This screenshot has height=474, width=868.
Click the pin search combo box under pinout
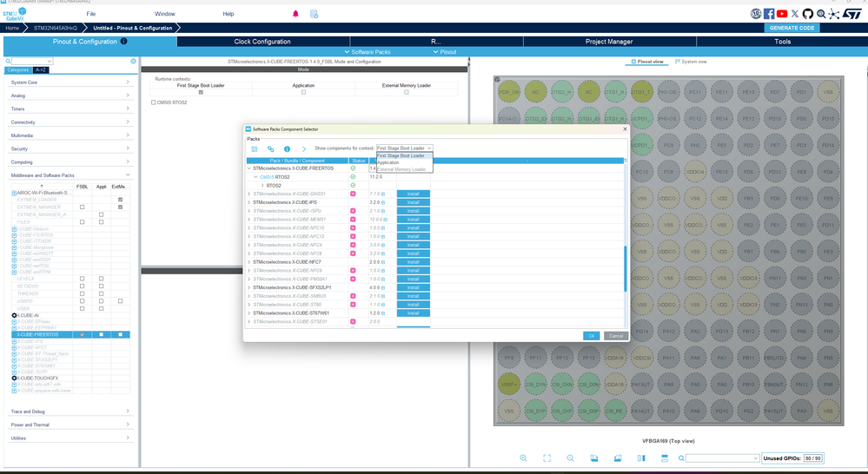click(722, 458)
